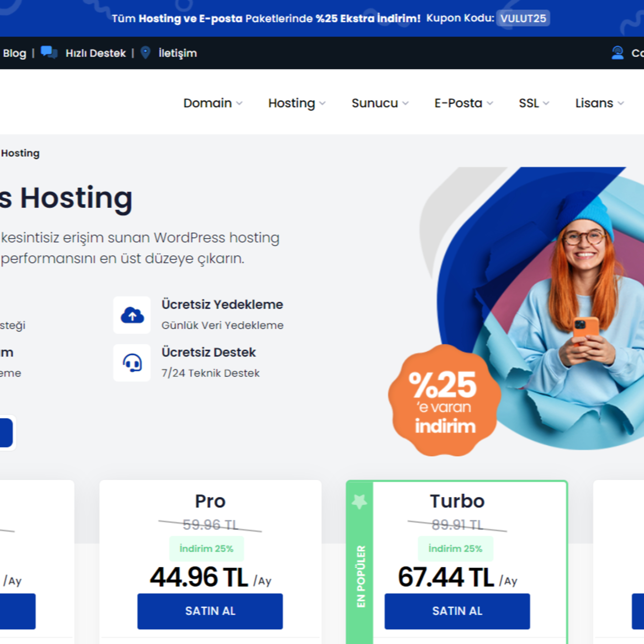Click the 67.44 TL price
The image size is (644, 644).
coord(446,577)
